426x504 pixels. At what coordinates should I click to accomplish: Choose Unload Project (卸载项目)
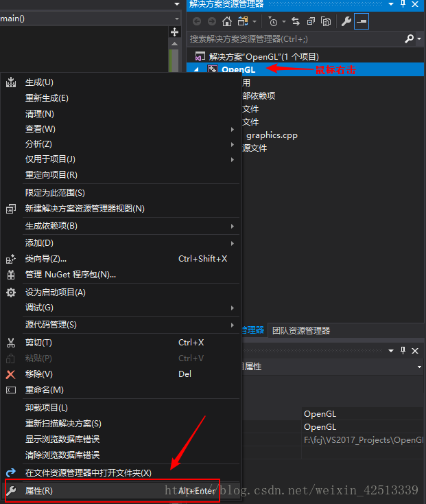121,408
